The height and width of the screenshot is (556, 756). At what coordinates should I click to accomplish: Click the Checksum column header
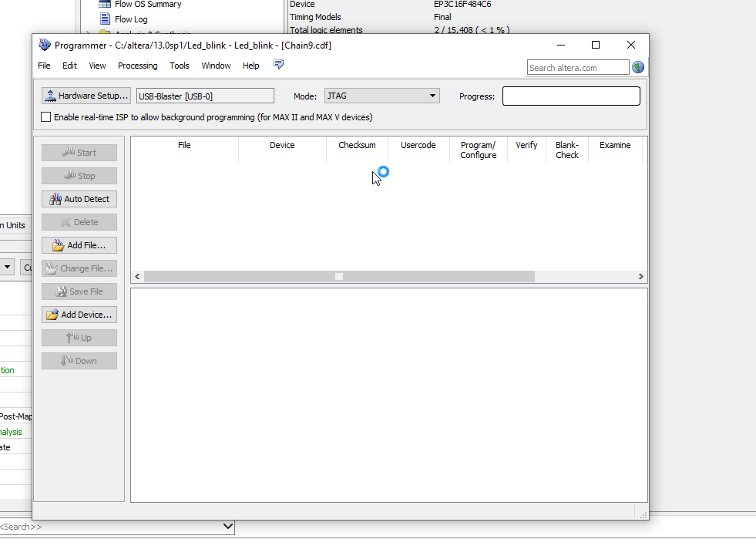click(357, 150)
